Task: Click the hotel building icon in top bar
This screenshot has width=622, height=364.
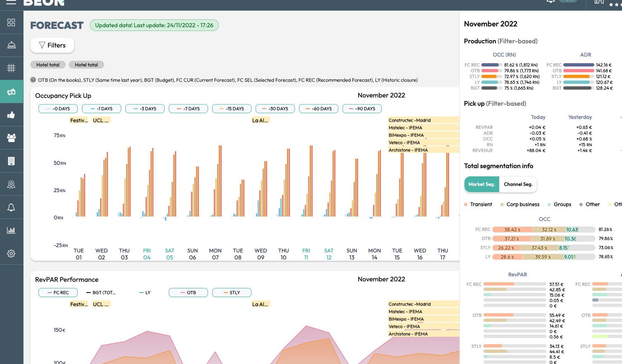Action: pyautogui.click(x=599, y=2)
